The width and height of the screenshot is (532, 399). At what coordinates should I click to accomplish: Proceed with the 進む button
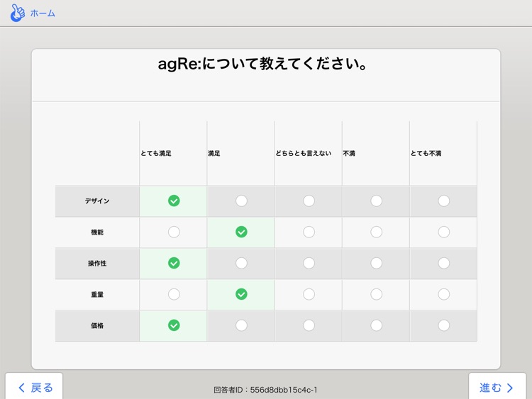497,387
